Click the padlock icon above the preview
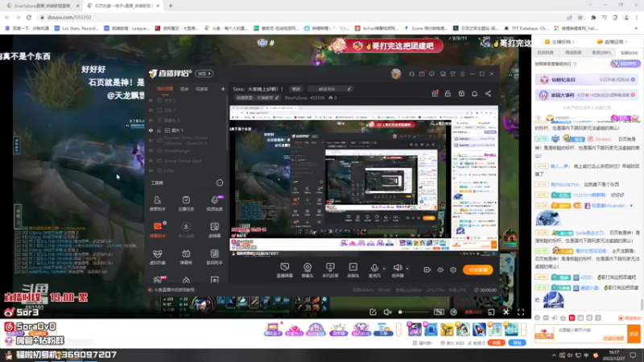The image size is (644, 362). [448, 93]
